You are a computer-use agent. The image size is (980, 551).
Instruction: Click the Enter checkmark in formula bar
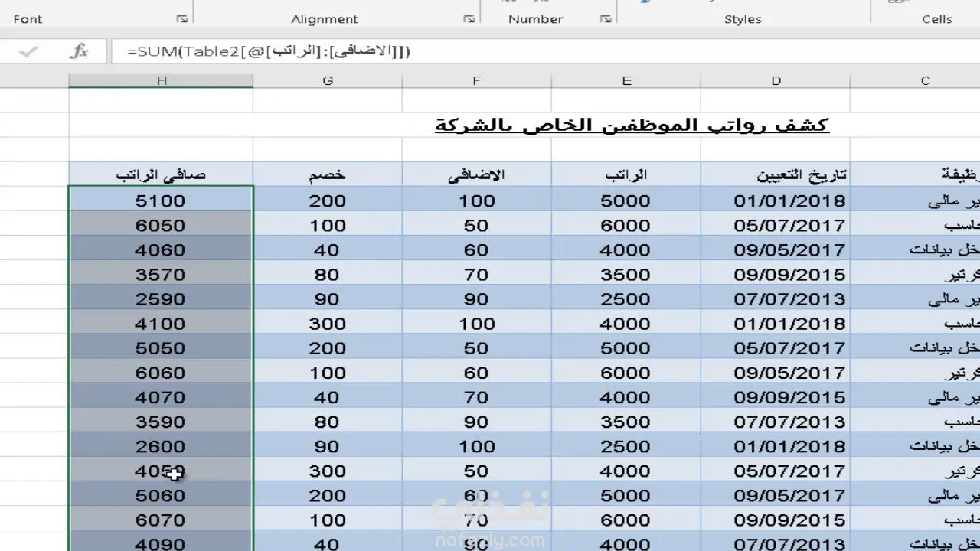point(28,51)
